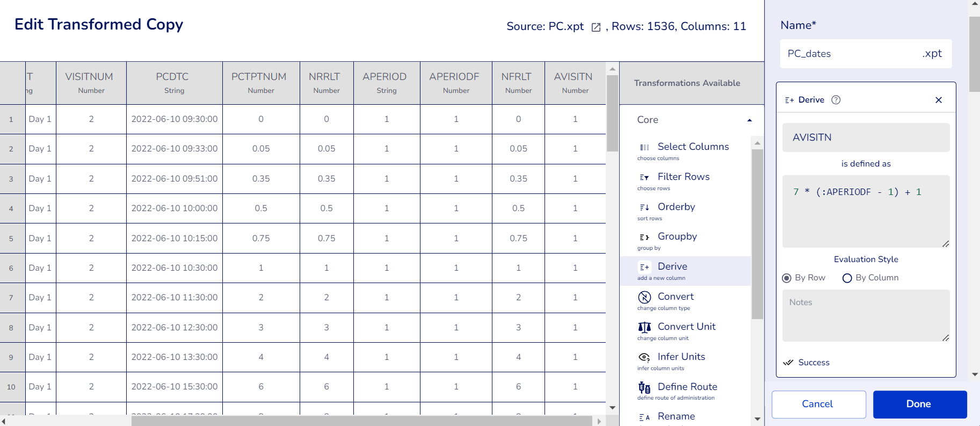Click transformations list scroll down arrow

pos(757,419)
